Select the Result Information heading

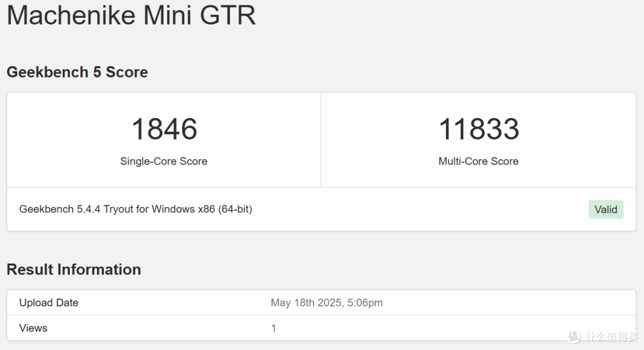tap(74, 270)
